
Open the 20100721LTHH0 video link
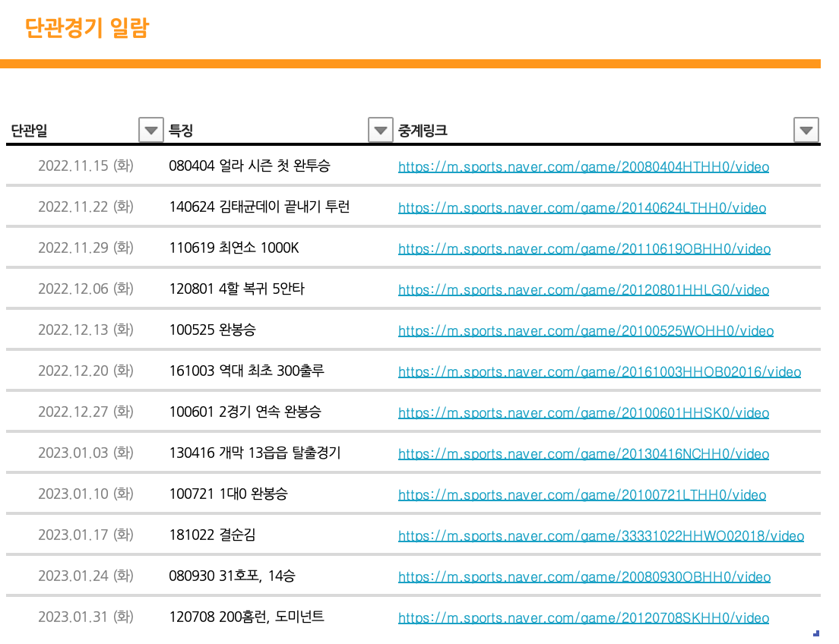pyautogui.click(x=581, y=494)
